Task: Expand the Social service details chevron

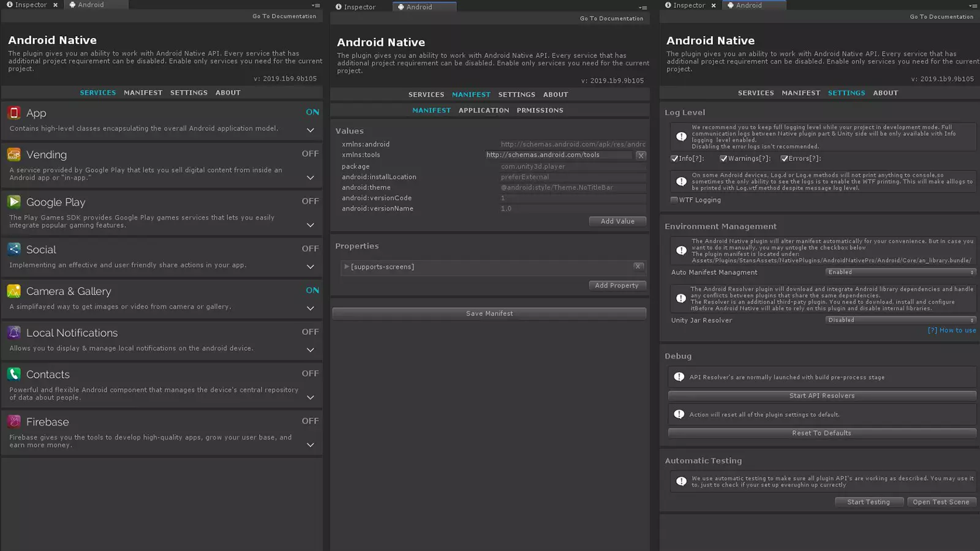Action: (x=311, y=266)
